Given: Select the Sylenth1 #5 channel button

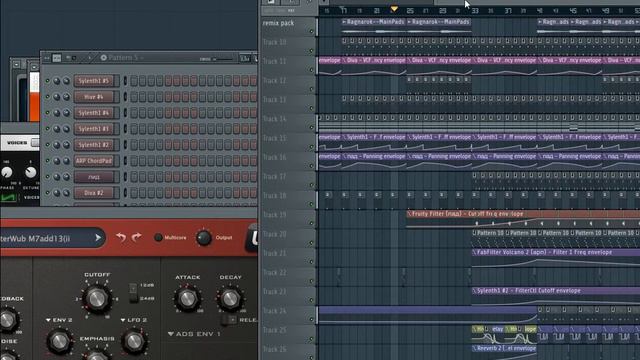Looking at the screenshot, I should click(94, 81).
